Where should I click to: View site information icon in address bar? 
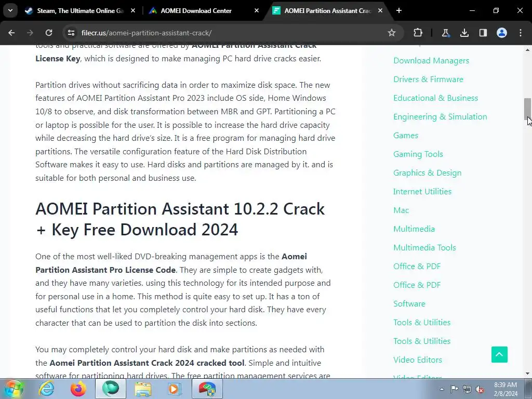[71, 33]
